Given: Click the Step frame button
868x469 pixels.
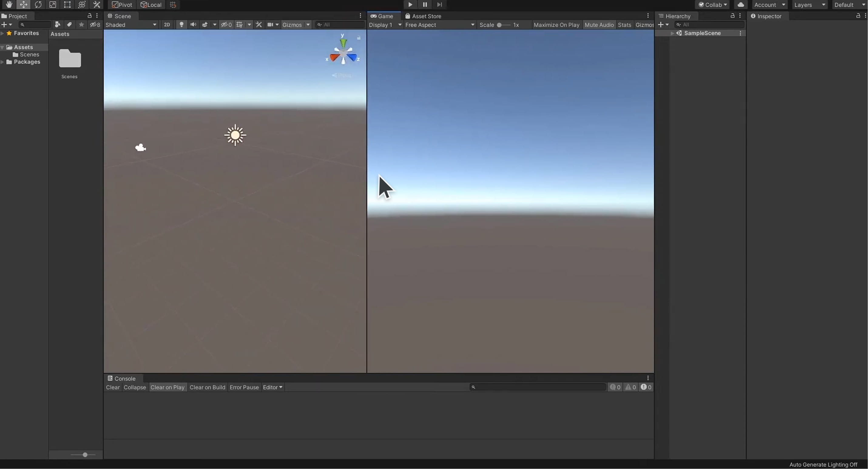Looking at the screenshot, I should point(439,4).
